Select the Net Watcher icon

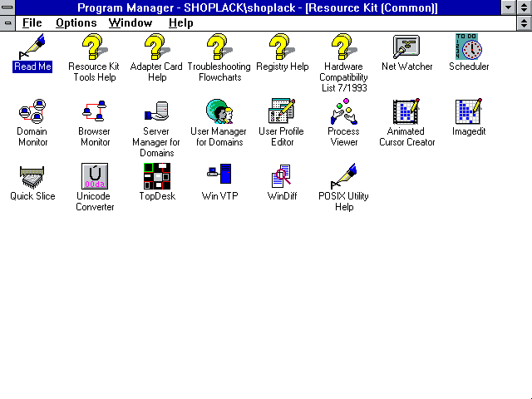(x=406, y=47)
